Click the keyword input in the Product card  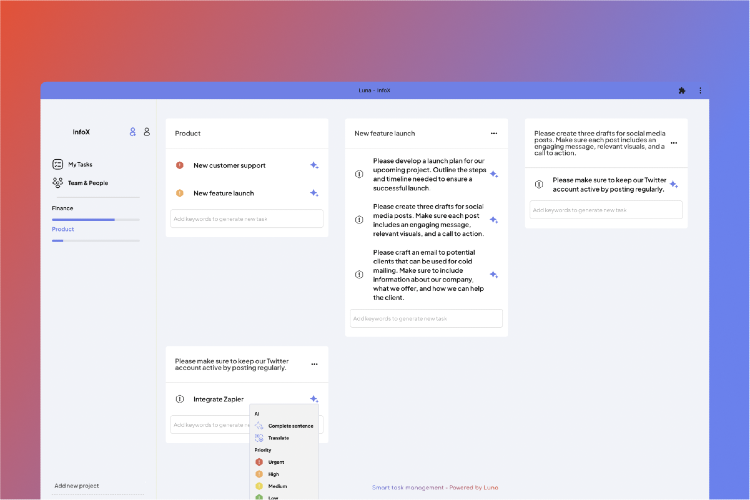[247, 219]
